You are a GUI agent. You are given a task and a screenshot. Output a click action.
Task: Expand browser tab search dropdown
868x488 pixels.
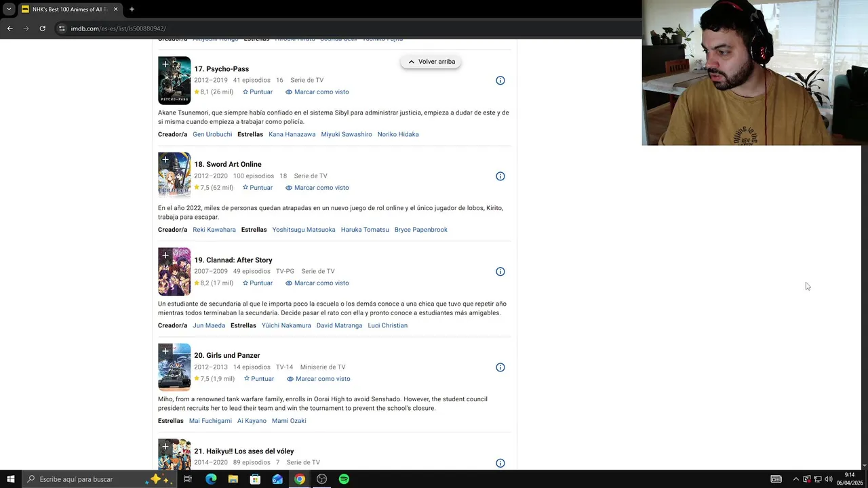click(9, 9)
